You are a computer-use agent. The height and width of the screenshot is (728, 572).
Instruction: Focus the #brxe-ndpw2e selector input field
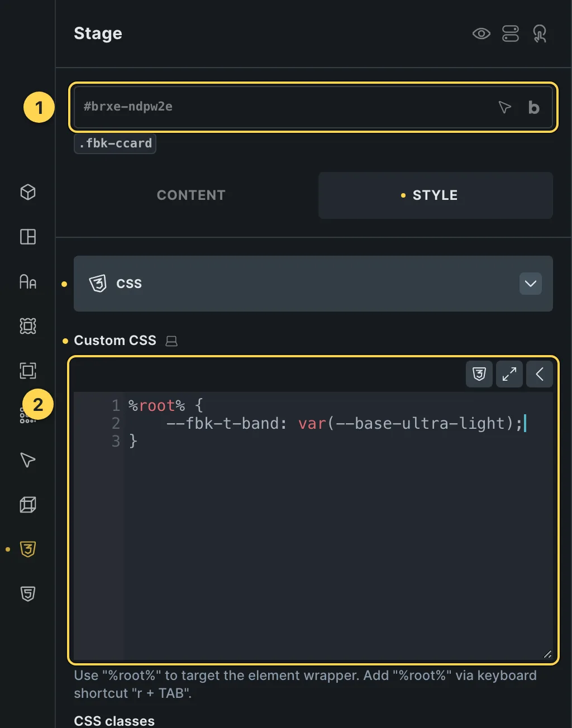tap(313, 107)
